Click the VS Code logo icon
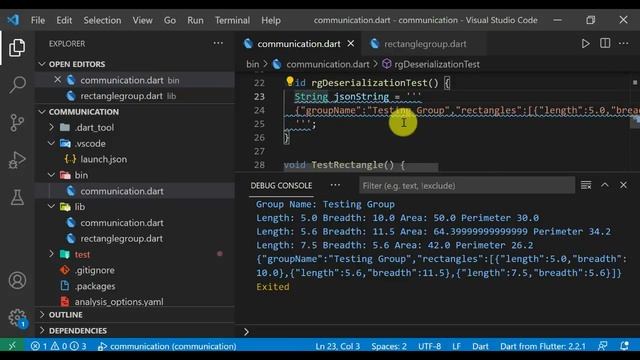Image resolution: width=640 pixels, height=360 pixels. pos(13,20)
